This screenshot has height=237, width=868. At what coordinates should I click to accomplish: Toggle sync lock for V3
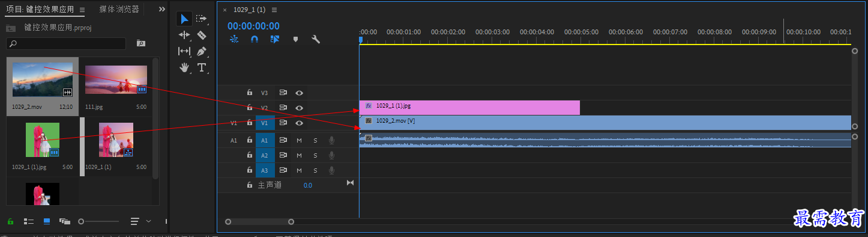pyautogui.click(x=283, y=93)
